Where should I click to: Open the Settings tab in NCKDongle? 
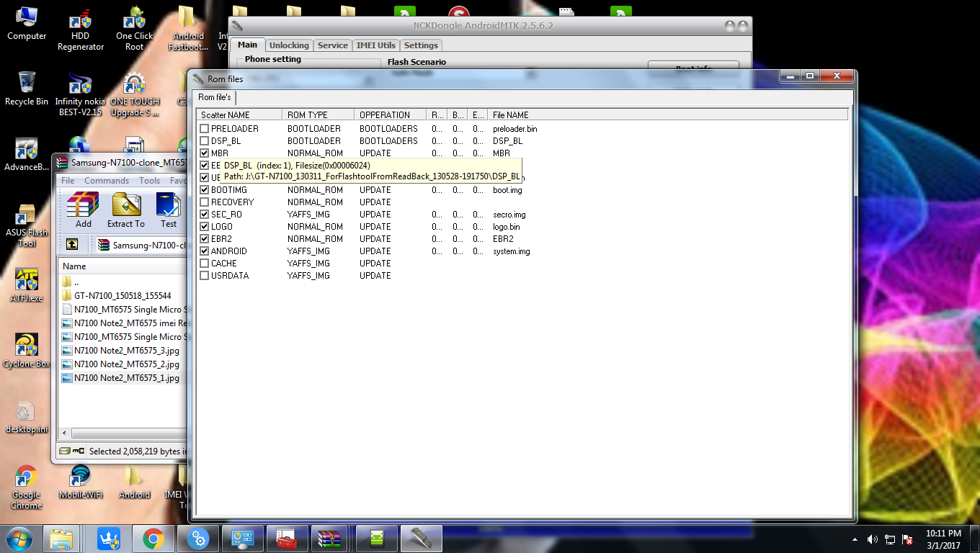click(x=422, y=45)
